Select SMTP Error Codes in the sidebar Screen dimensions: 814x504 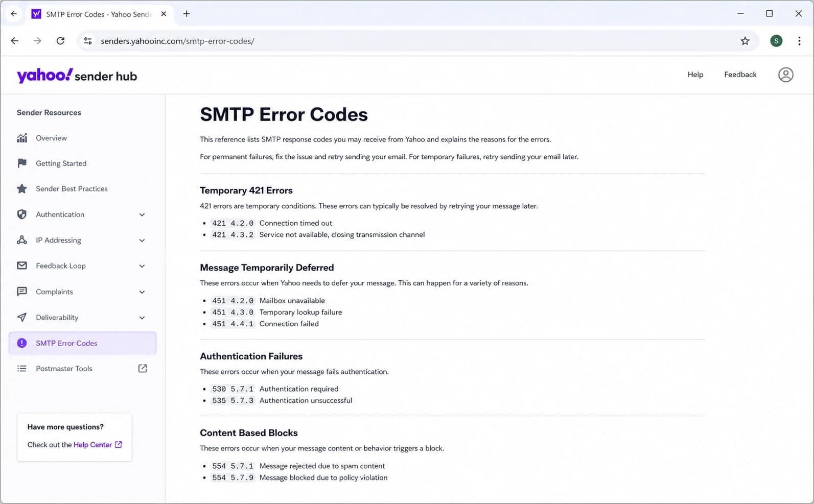(x=83, y=343)
